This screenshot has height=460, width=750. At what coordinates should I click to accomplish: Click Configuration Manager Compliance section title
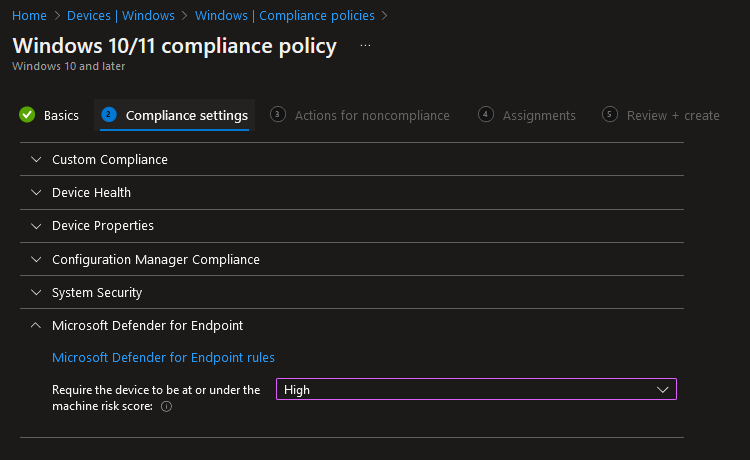(x=156, y=260)
